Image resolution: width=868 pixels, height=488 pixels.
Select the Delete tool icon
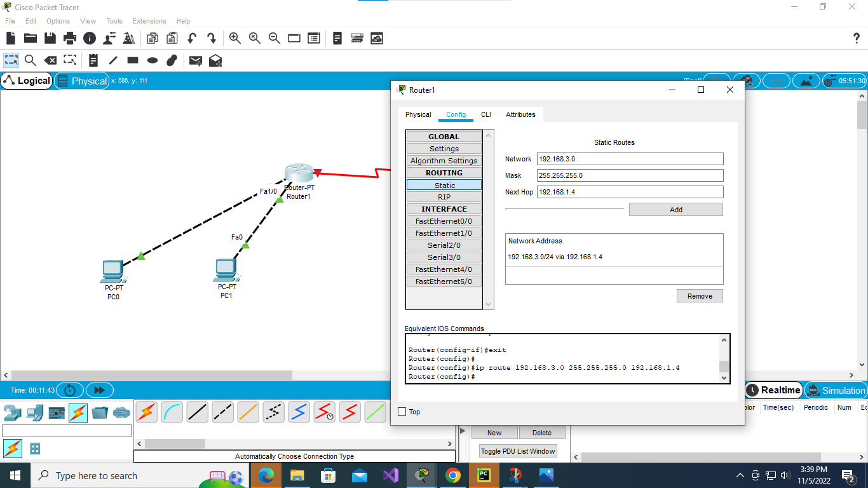[x=50, y=60]
